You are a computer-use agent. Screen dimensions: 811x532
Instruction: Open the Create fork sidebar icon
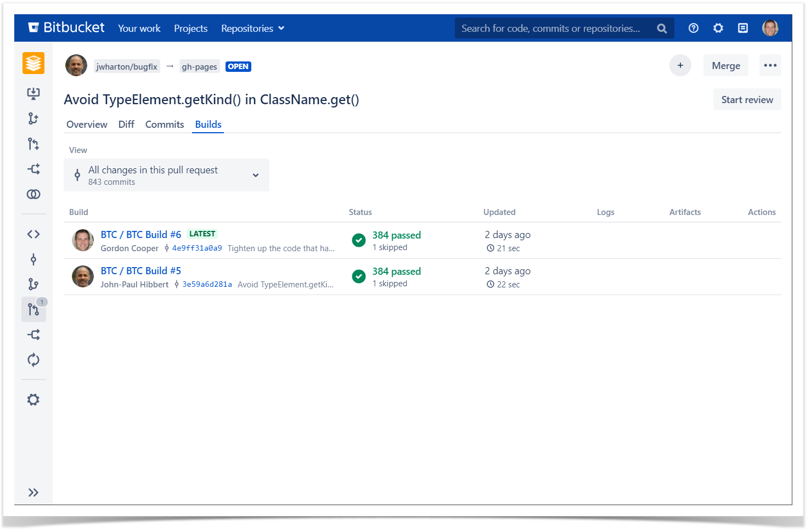(33, 169)
